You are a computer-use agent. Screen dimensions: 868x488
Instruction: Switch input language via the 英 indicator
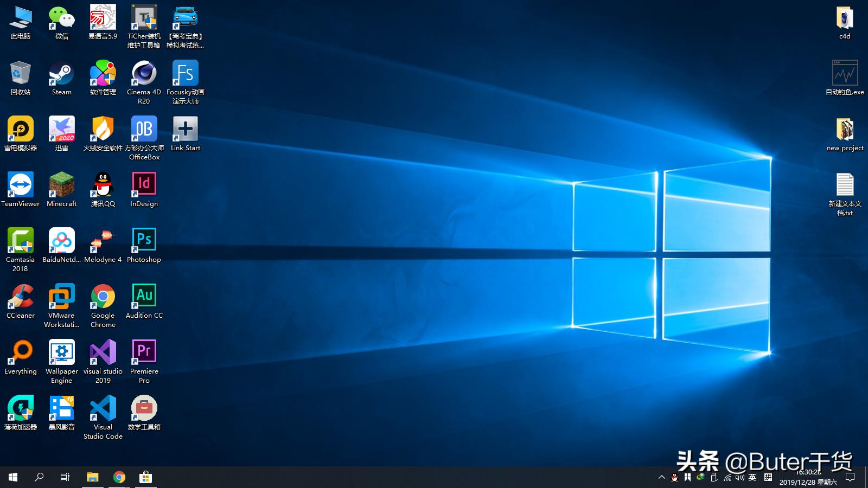[x=752, y=478]
